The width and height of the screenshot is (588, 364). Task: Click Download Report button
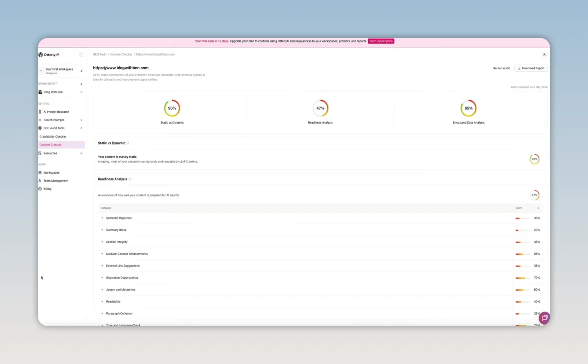pyautogui.click(x=531, y=68)
